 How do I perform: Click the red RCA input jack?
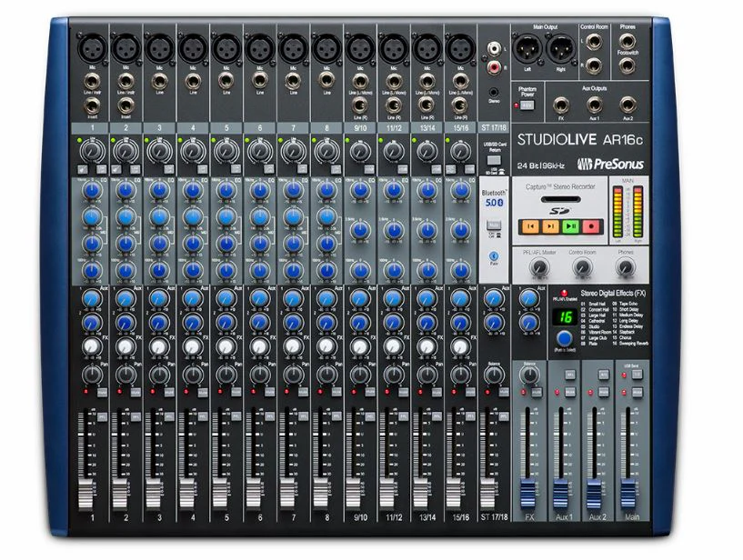coord(494,68)
